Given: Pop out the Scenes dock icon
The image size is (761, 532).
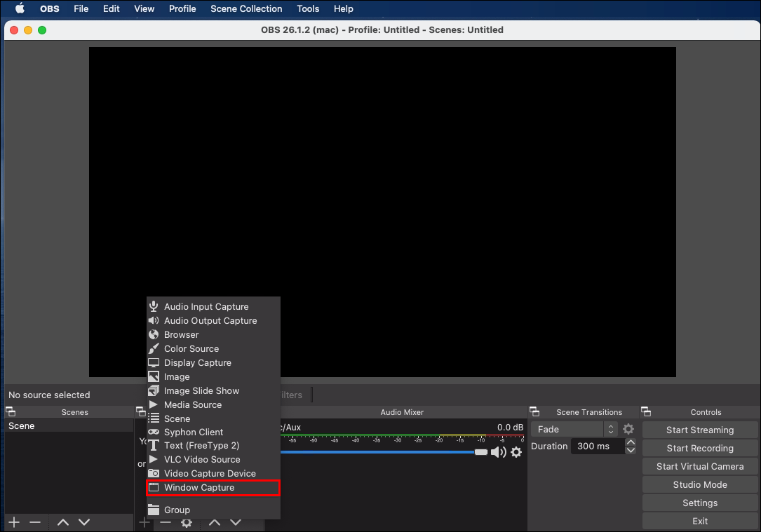Looking at the screenshot, I should [11, 412].
